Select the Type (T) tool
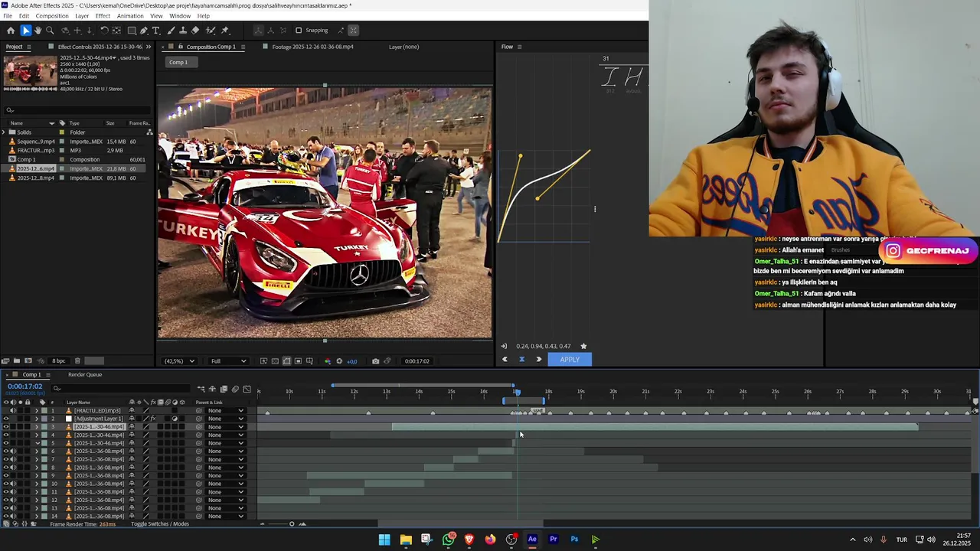Screen dimensions: 980x551 155,31
